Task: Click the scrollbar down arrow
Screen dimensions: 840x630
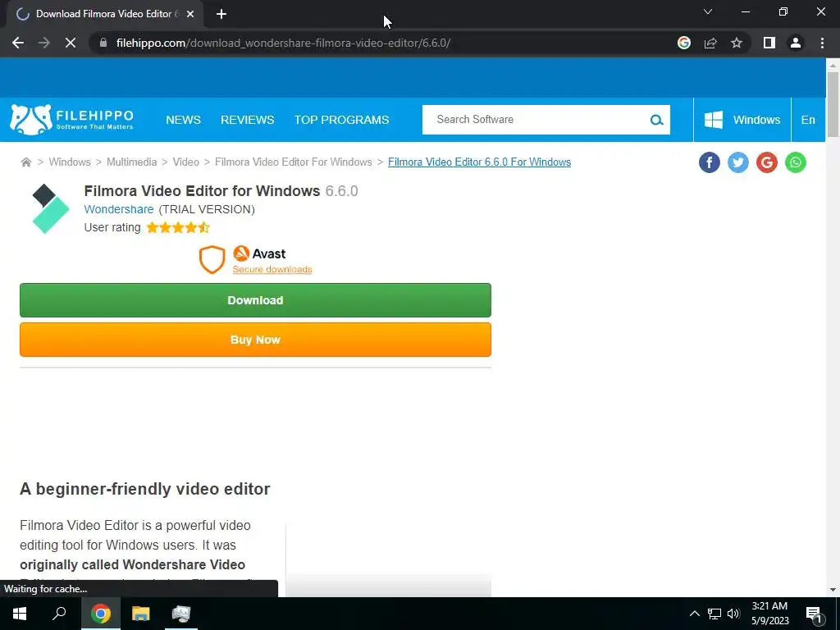Action: coord(833,591)
